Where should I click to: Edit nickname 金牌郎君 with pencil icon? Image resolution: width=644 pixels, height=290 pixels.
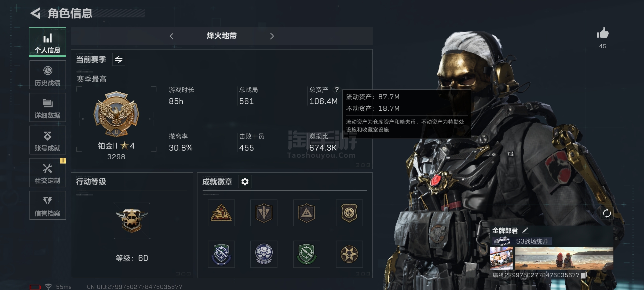(x=525, y=230)
